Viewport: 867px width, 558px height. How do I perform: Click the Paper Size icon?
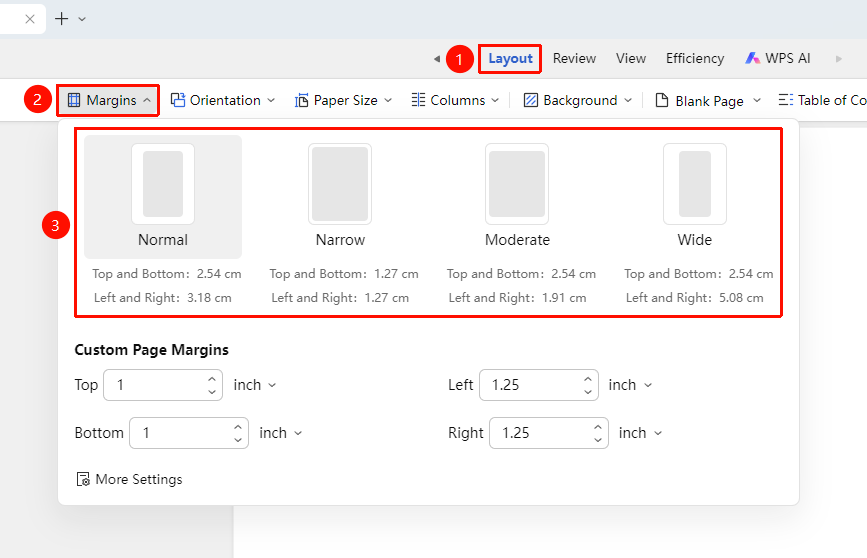tap(301, 100)
